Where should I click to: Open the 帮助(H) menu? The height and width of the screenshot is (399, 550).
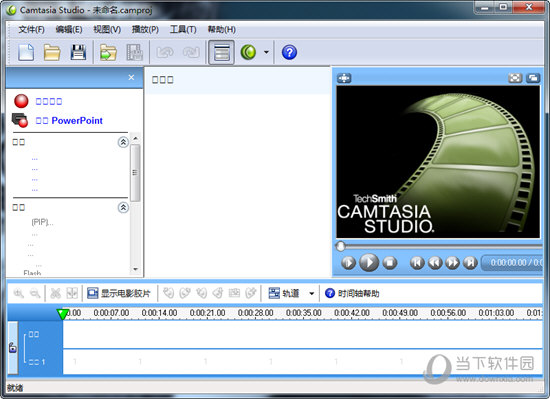tap(221, 29)
